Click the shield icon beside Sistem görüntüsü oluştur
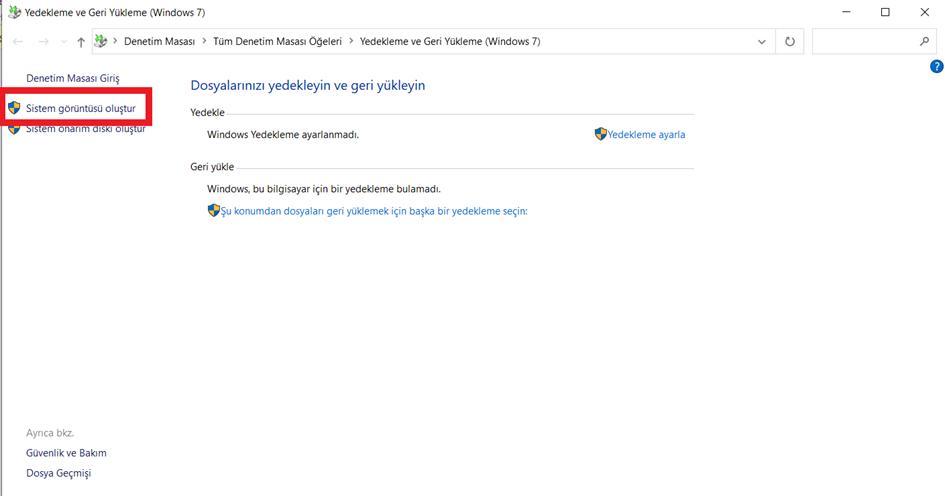 click(x=14, y=108)
